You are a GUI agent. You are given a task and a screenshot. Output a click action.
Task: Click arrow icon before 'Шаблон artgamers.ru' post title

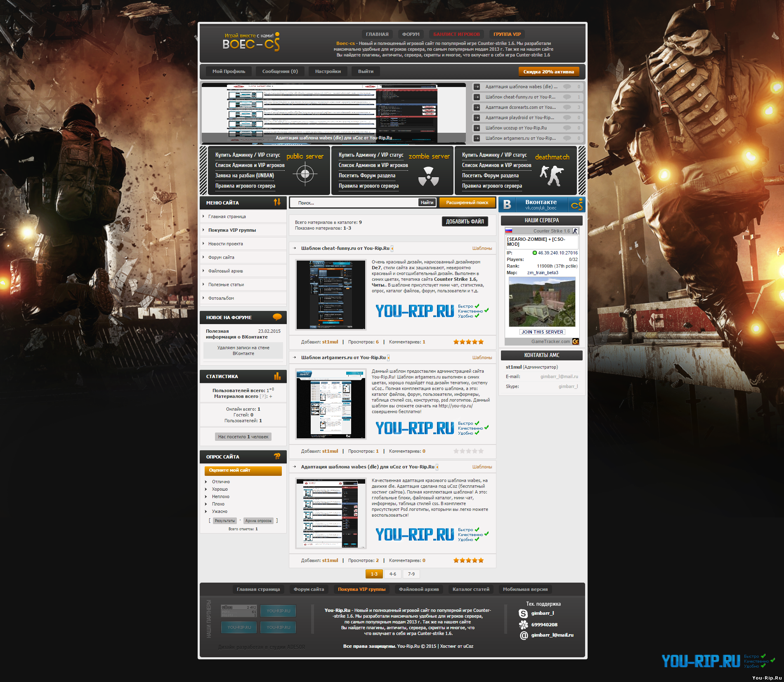(295, 357)
